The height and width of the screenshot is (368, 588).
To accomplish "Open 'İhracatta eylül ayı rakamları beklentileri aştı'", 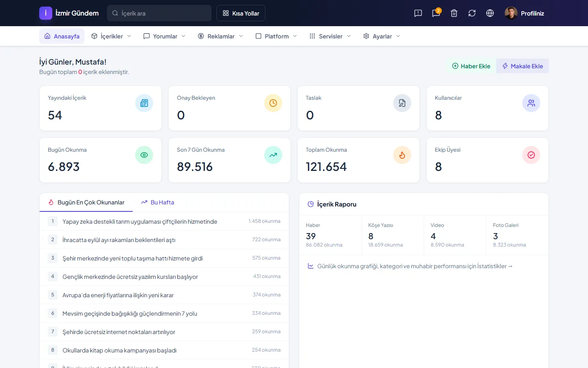I will click(119, 240).
